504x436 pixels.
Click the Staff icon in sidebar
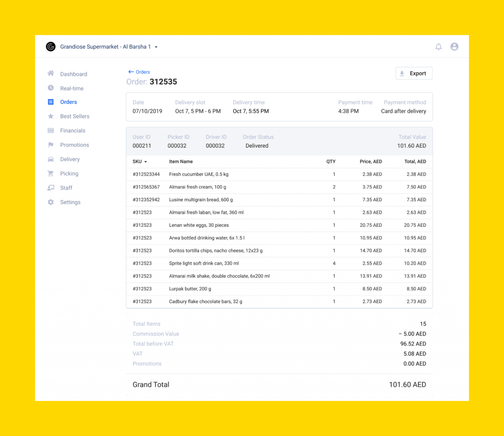(51, 187)
